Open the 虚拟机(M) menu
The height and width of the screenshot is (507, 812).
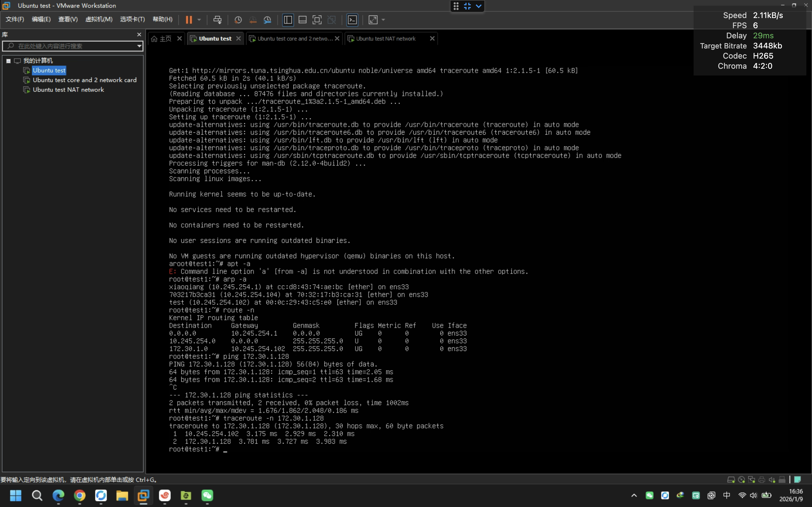pyautogui.click(x=98, y=19)
